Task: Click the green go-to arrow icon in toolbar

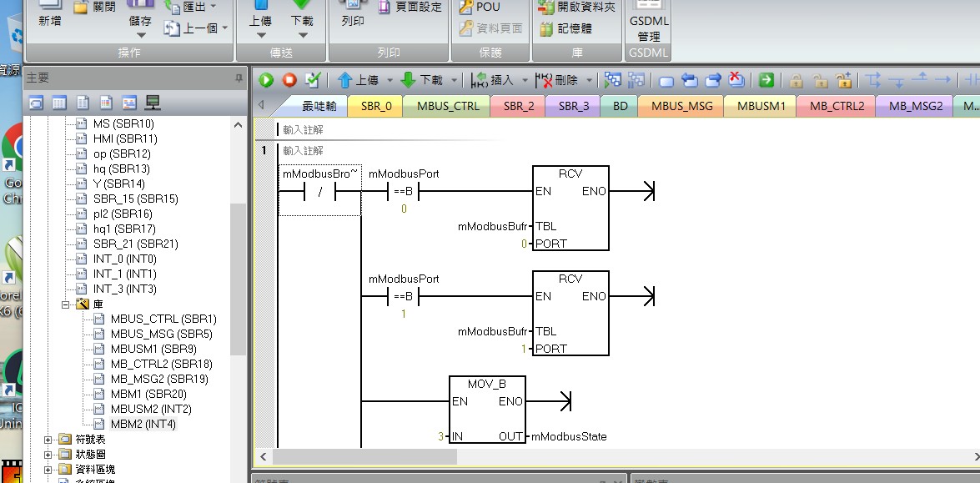Action: (766, 80)
